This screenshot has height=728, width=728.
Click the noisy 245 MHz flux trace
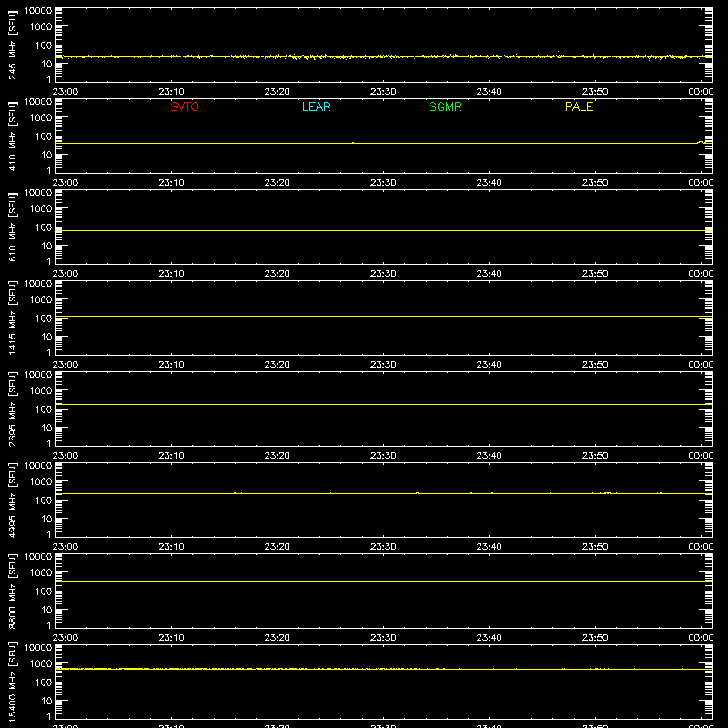click(383, 56)
